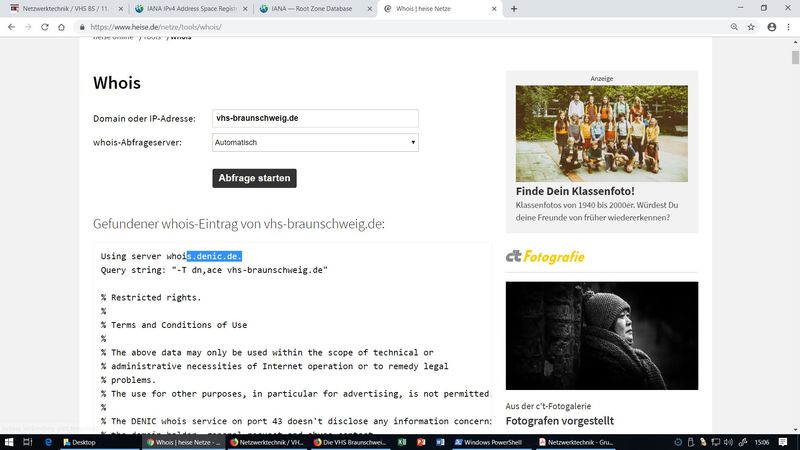The width and height of the screenshot is (800, 450).
Task: Close the Whois heise Netze tab
Action: pyautogui.click(x=494, y=9)
